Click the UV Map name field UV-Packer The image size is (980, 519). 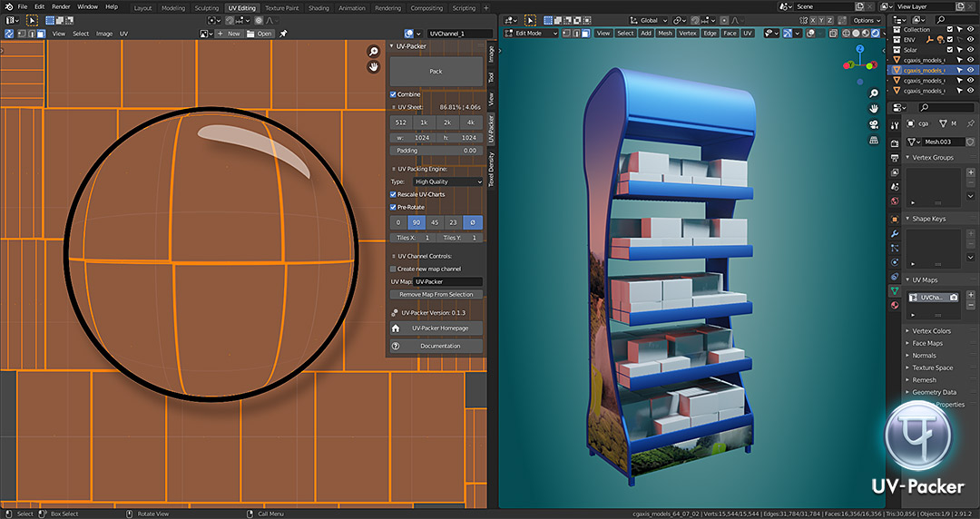448,282
